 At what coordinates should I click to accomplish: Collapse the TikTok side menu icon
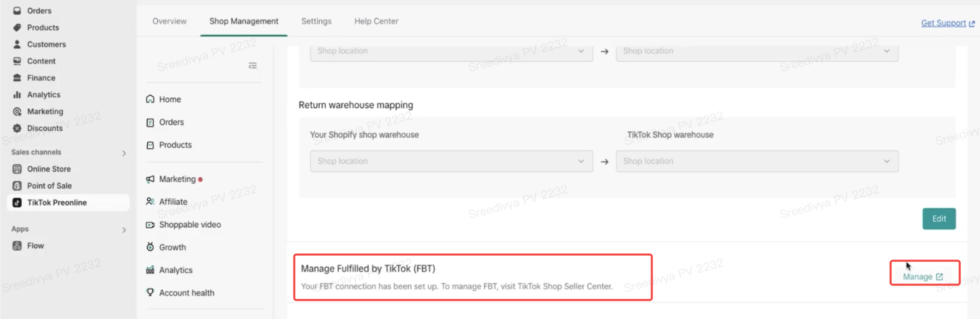252,66
